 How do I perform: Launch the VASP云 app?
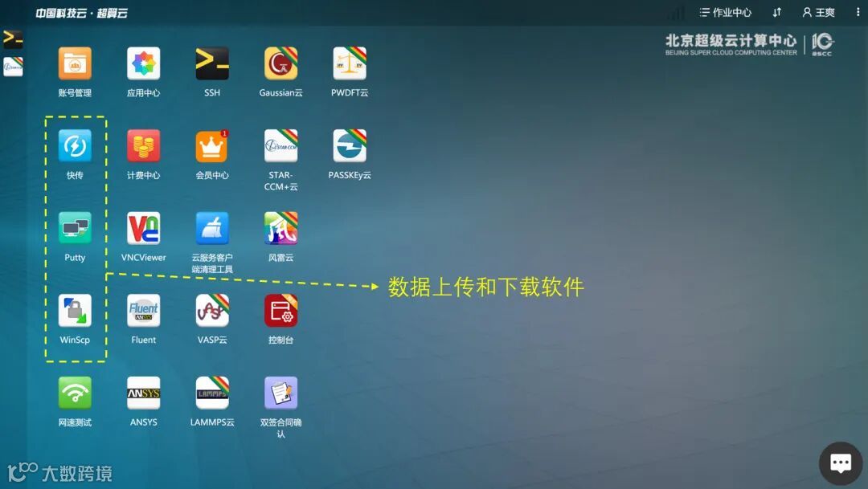212,310
